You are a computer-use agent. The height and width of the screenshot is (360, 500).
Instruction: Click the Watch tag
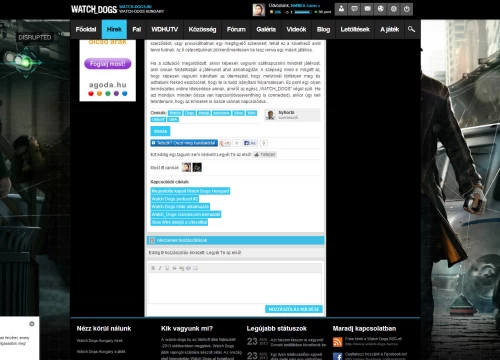pyautogui.click(x=175, y=113)
